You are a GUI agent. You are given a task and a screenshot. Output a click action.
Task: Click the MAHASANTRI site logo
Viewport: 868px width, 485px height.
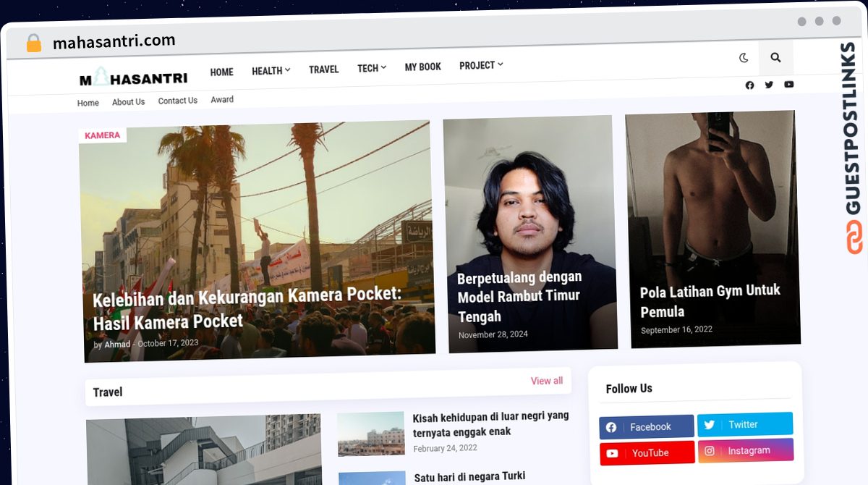click(133, 76)
